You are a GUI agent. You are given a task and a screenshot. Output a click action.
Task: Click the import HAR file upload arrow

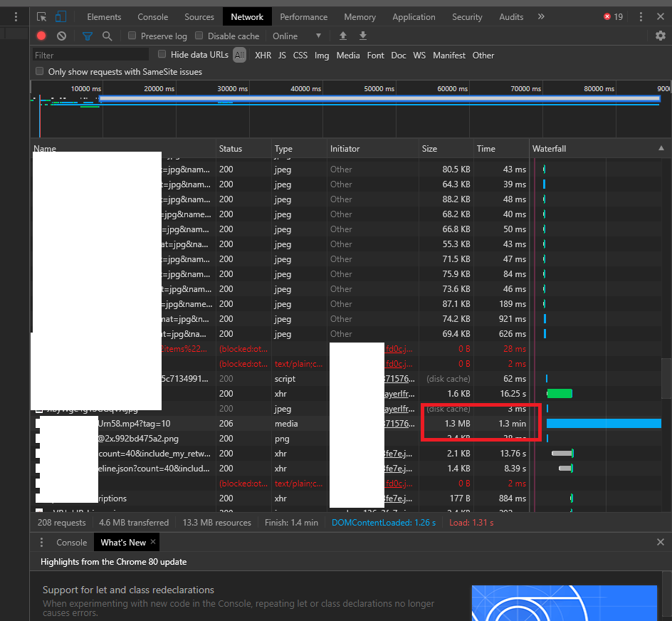(x=343, y=36)
